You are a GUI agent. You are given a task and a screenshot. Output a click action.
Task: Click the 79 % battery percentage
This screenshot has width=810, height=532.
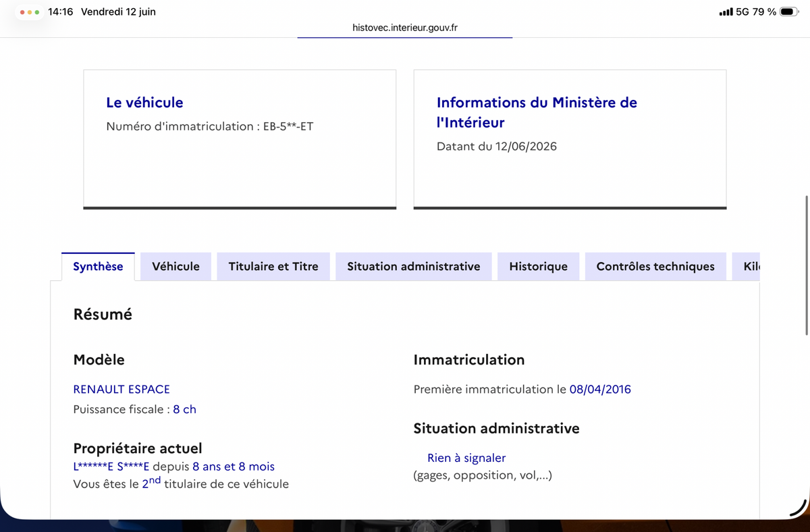[x=765, y=11]
